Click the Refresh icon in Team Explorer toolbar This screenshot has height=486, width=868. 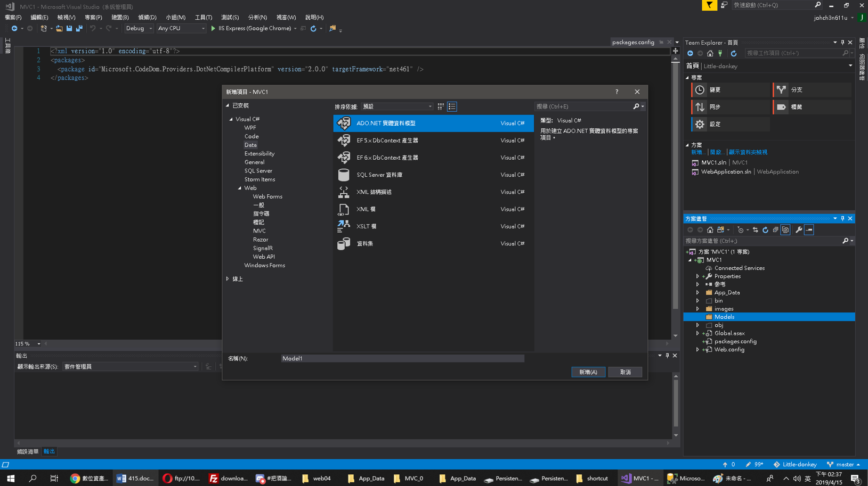[x=734, y=53]
